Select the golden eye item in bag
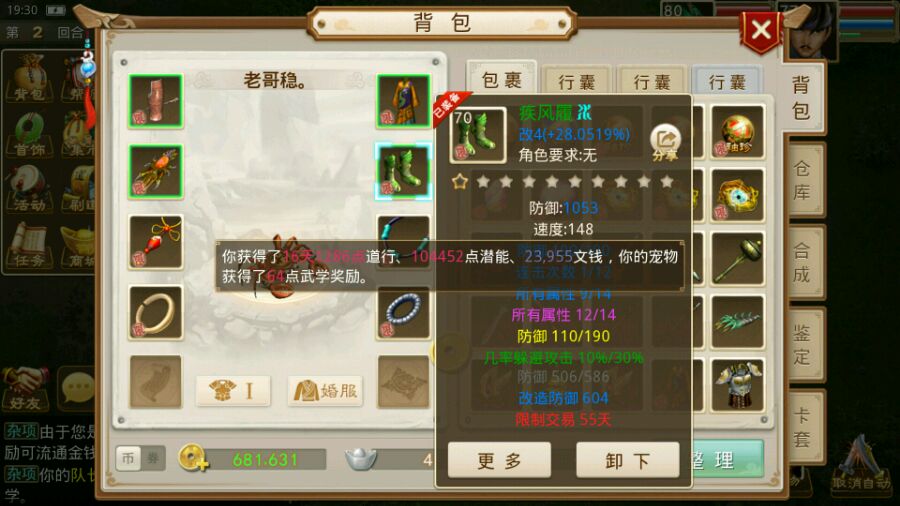This screenshot has width=900, height=506. (738, 195)
